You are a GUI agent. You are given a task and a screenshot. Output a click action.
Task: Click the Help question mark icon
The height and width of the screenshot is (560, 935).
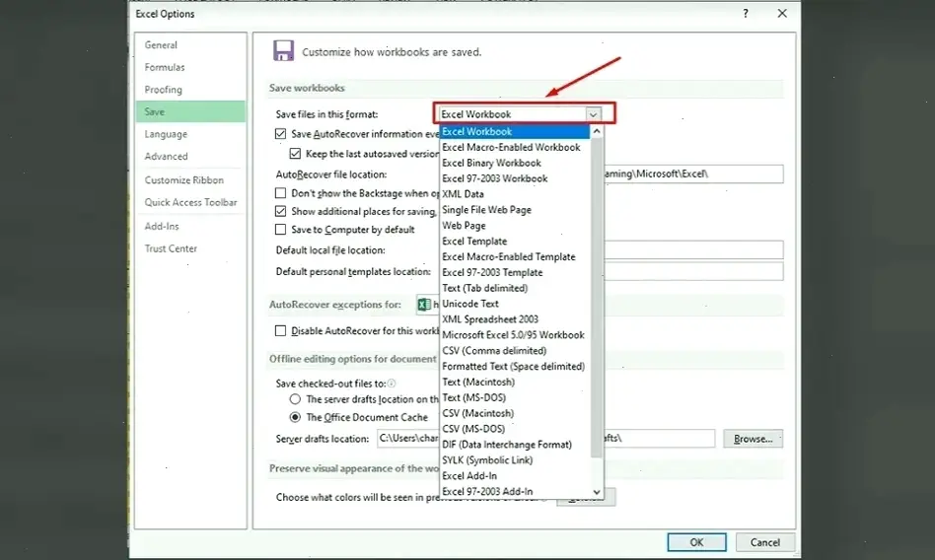click(746, 13)
